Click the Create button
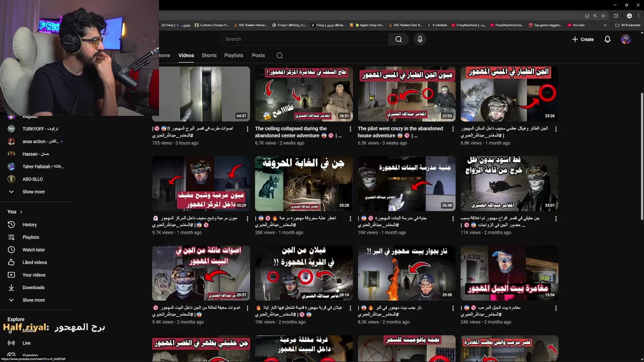 coord(583,39)
